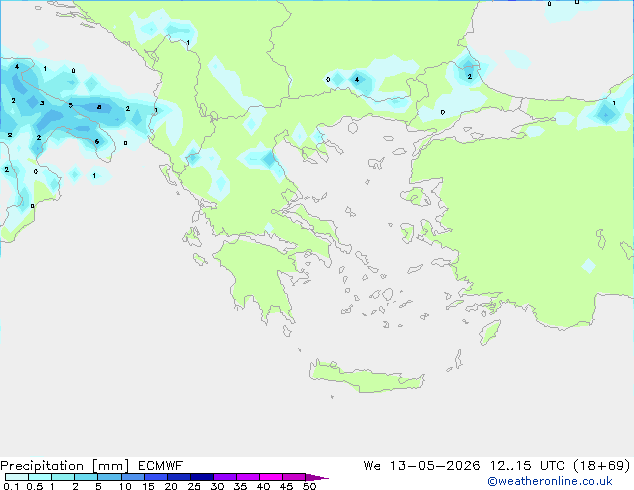Click the 0.1–0.5 mm palest cyan legend swatch
Viewport: 634px width, 490px height.
[x=17, y=477]
